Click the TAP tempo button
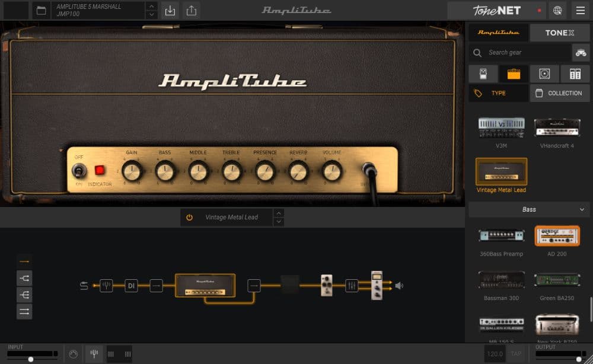This screenshot has height=364, width=593. click(x=516, y=354)
